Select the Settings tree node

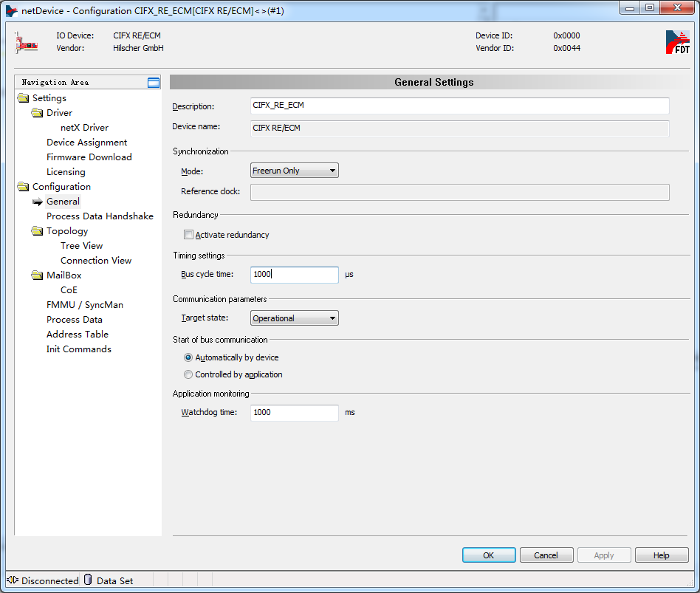(49, 98)
